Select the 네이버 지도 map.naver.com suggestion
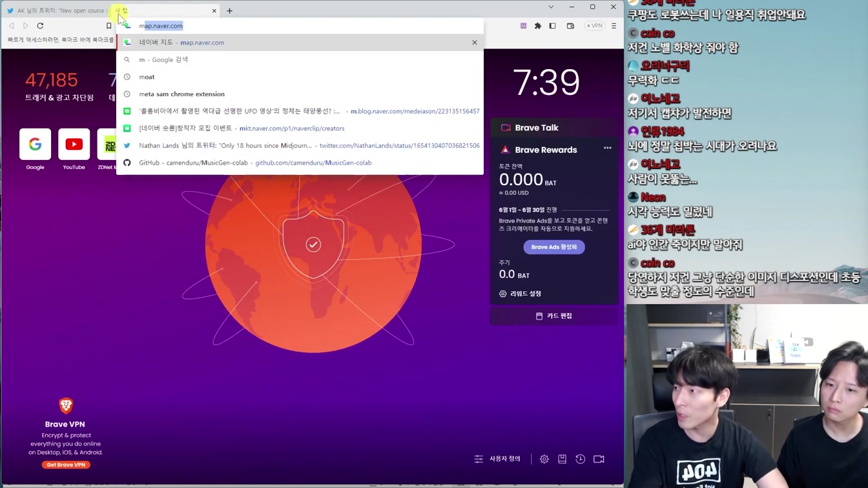The image size is (868, 488). 300,43
